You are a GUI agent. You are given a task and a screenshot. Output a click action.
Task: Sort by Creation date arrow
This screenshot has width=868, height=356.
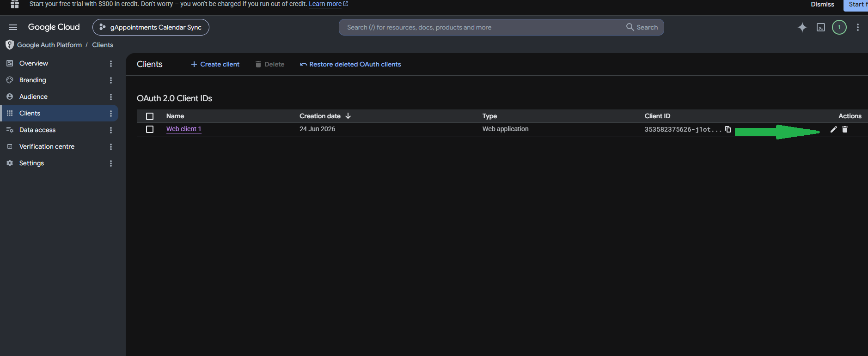point(348,116)
